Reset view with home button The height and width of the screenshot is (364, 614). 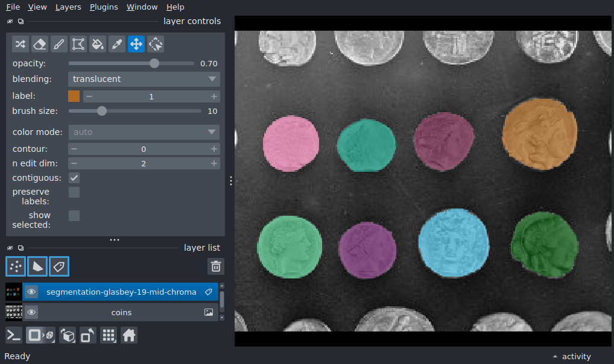pyautogui.click(x=129, y=336)
